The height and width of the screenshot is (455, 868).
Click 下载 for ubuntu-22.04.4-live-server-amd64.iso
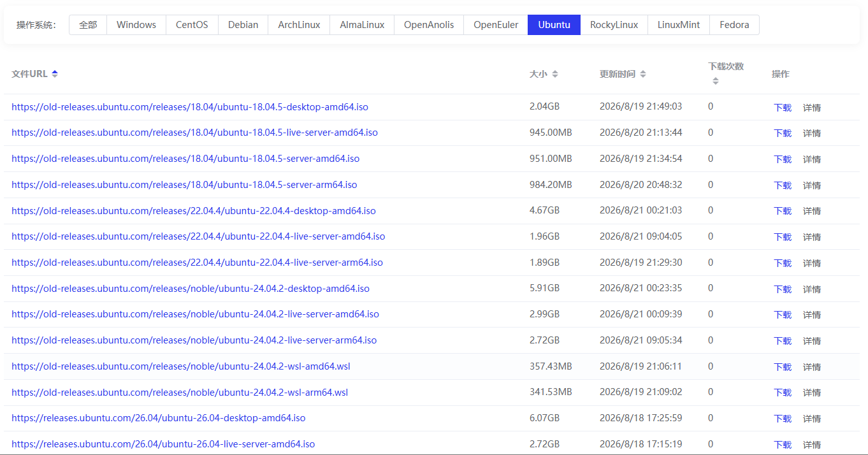pos(783,237)
